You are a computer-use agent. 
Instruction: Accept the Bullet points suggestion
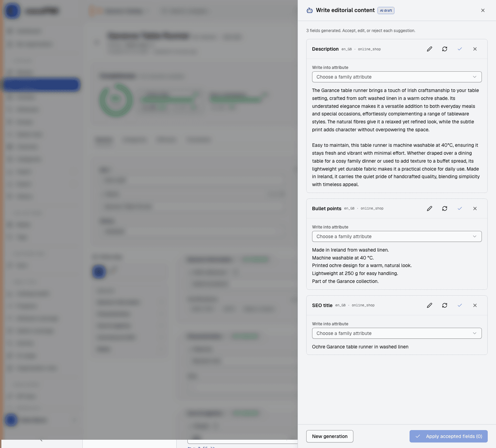click(460, 208)
